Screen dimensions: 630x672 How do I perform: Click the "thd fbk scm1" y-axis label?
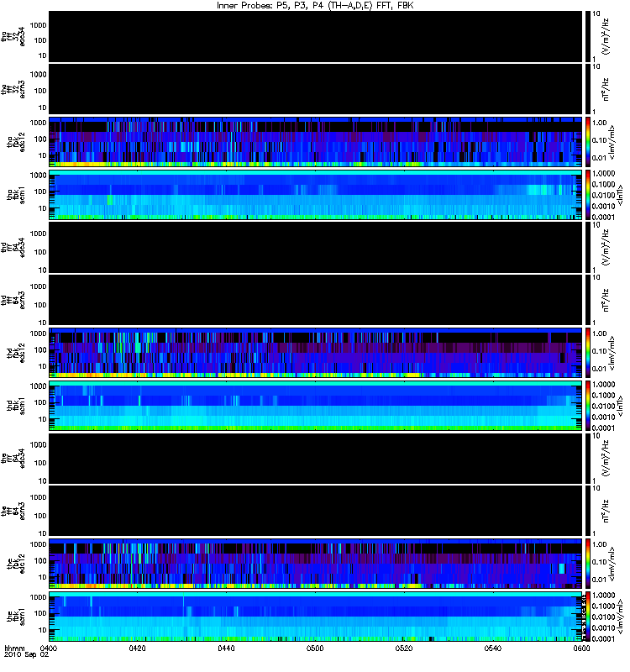16,406
